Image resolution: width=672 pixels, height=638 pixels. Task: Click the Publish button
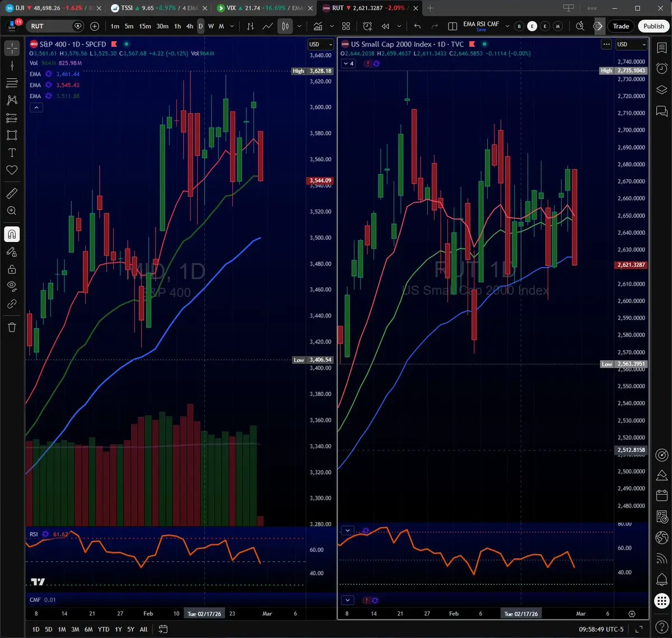pos(654,26)
